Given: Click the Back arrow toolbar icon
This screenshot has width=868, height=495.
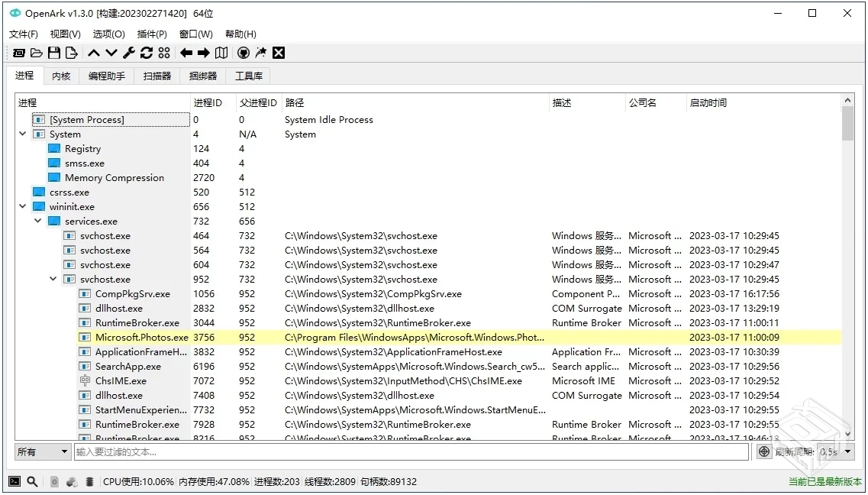Looking at the screenshot, I should (x=186, y=53).
